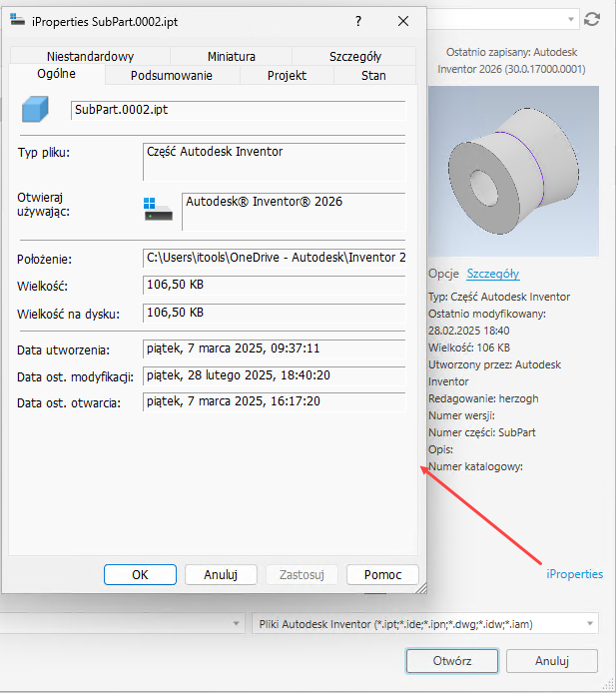Click Anuluj in the Open dialog
The image size is (616, 693).
552,661
